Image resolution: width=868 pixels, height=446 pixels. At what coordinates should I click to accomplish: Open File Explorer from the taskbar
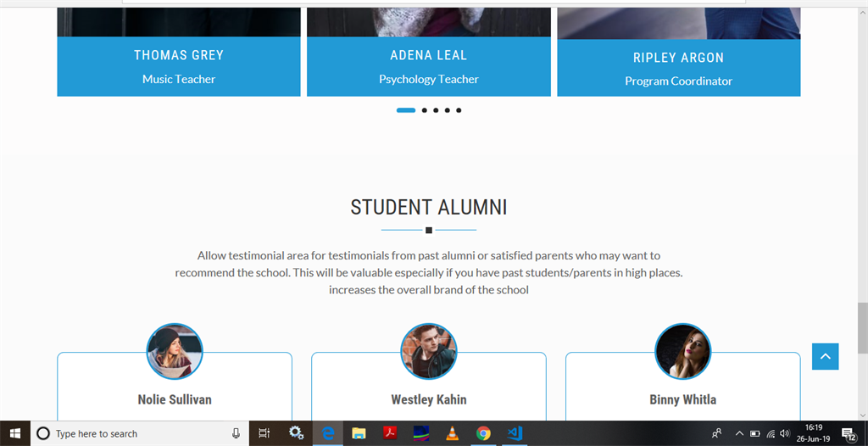point(359,433)
